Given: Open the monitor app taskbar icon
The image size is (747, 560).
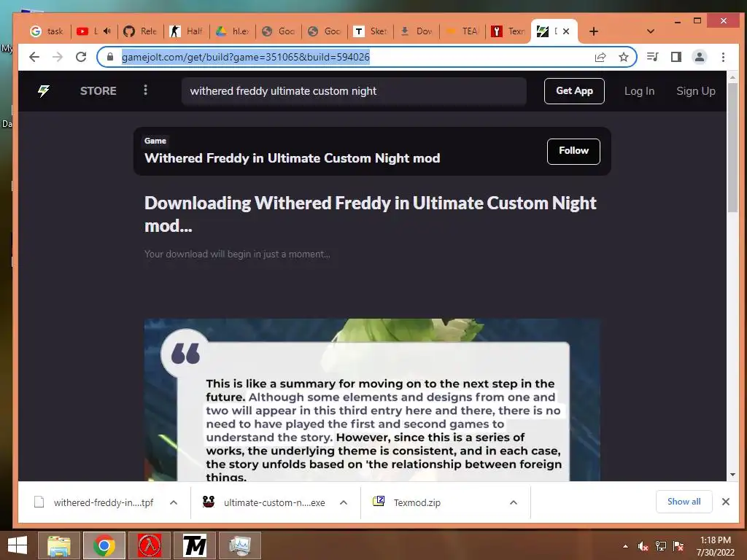Looking at the screenshot, I should 239,545.
